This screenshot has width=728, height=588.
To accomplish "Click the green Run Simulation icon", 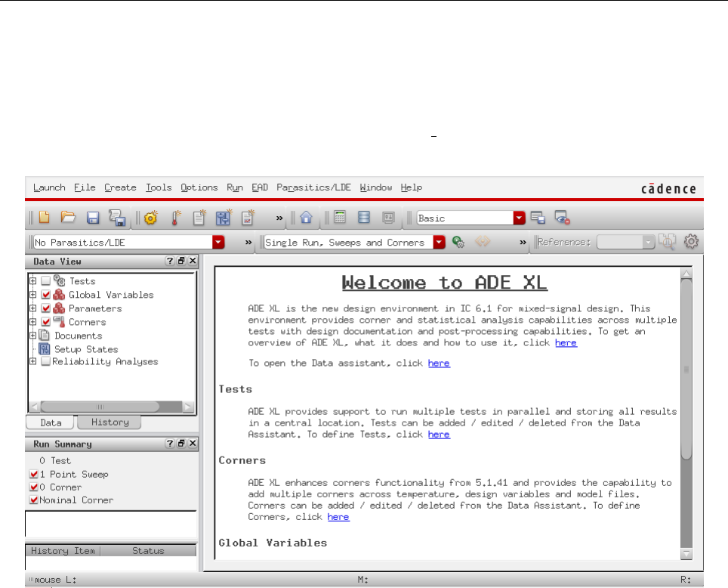I will (x=458, y=242).
